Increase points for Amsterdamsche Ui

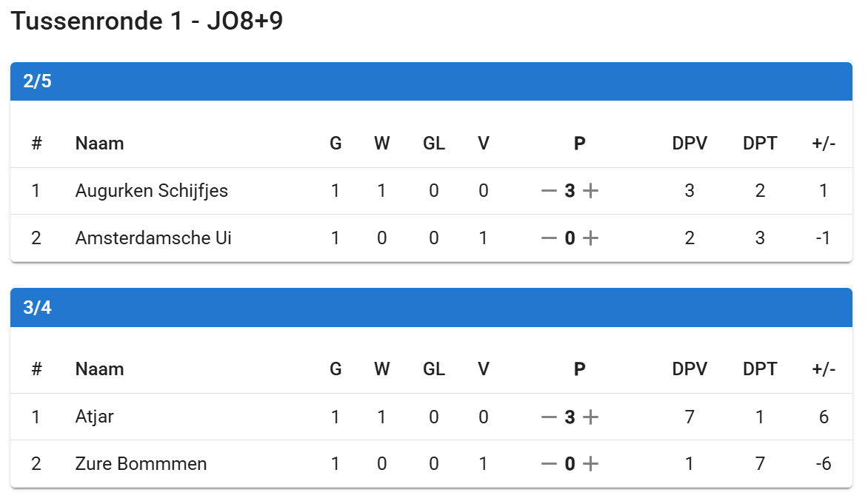(x=590, y=238)
